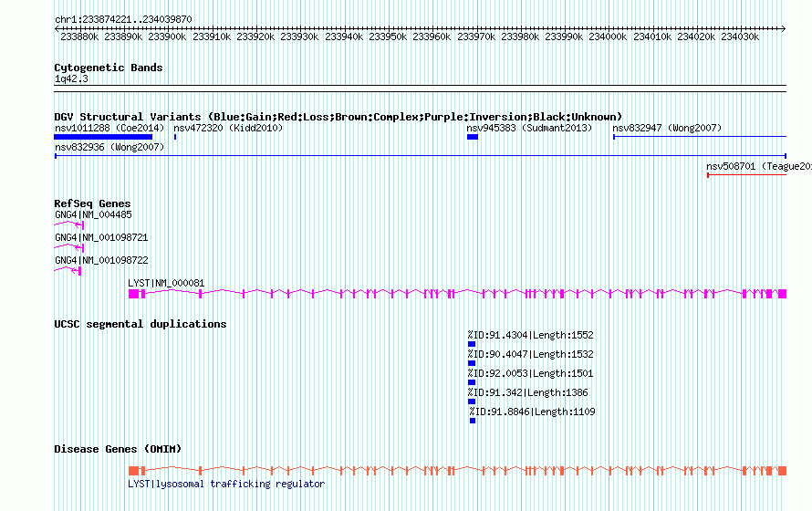The width and height of the screenshot is (812, 511).
Task: Open the GNG4|NM_004485 gene label
Action: point(93,214)
